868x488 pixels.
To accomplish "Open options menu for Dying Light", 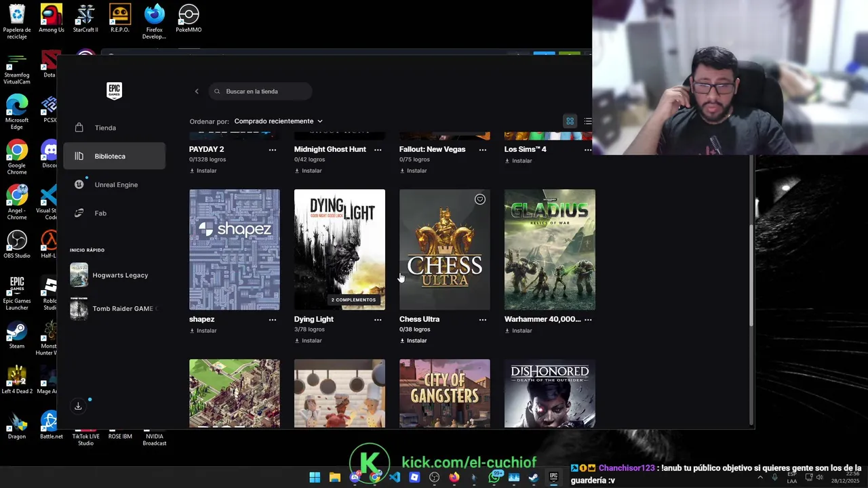I will click(378, 319).
